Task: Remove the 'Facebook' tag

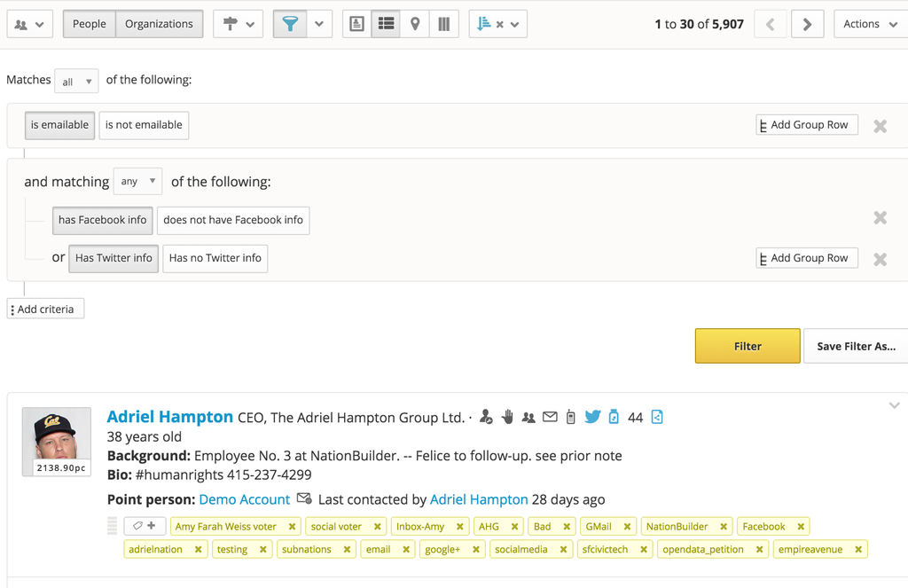Action: 801,527
